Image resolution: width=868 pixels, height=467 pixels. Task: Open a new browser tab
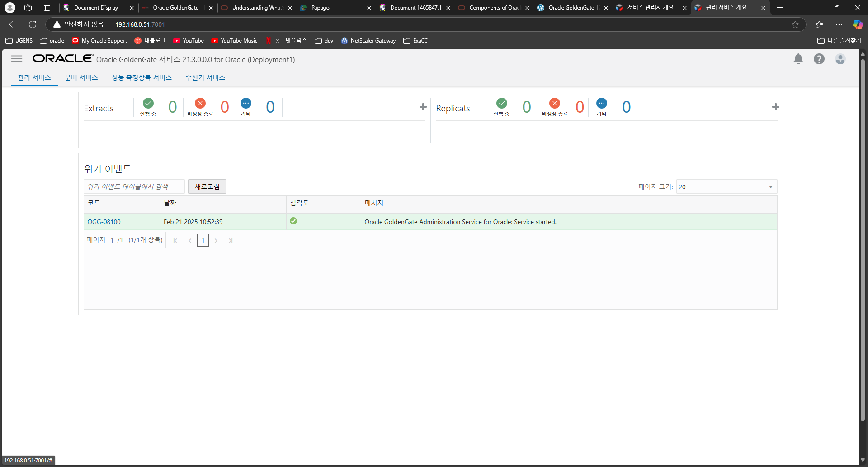click(780, 8)
